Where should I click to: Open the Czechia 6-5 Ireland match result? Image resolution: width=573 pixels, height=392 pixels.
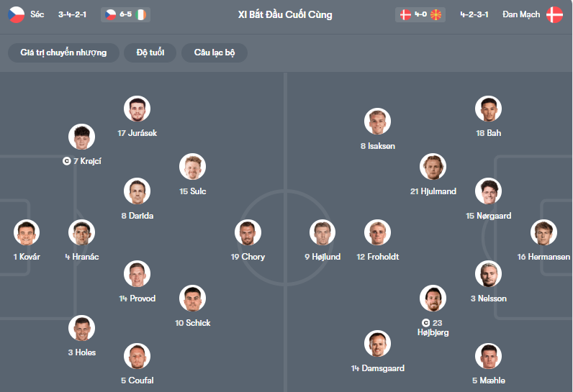pyautogui.click(x=125, y=14)
